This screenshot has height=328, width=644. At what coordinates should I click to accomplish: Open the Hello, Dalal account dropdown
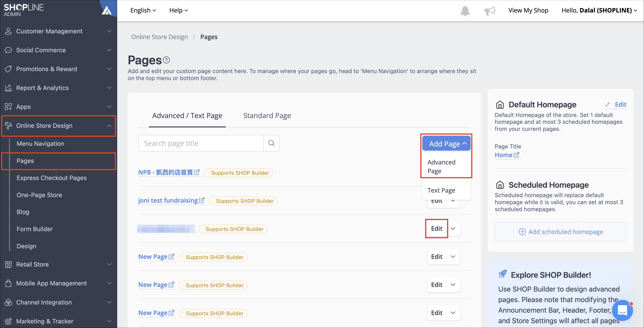click(599, 11)
